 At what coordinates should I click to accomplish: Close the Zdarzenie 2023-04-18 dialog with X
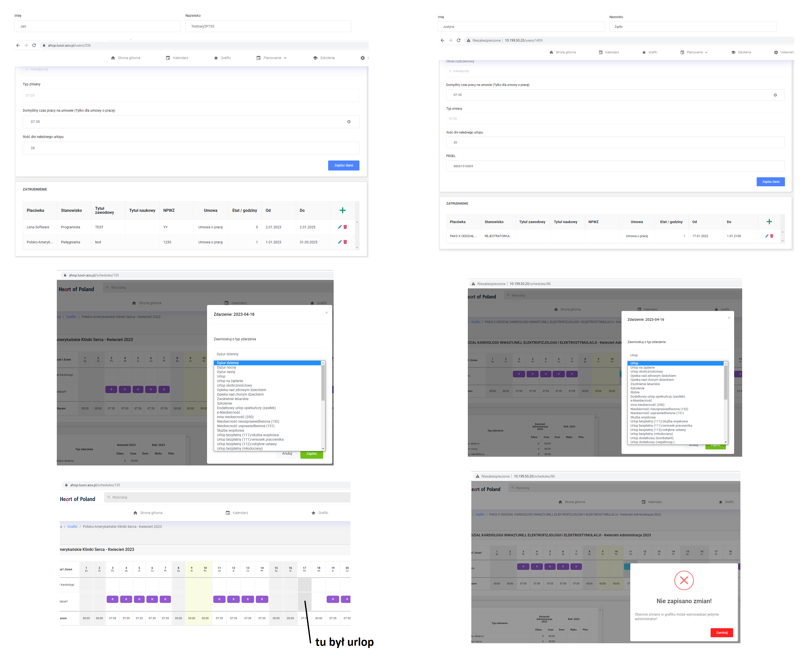pos(326,313)
